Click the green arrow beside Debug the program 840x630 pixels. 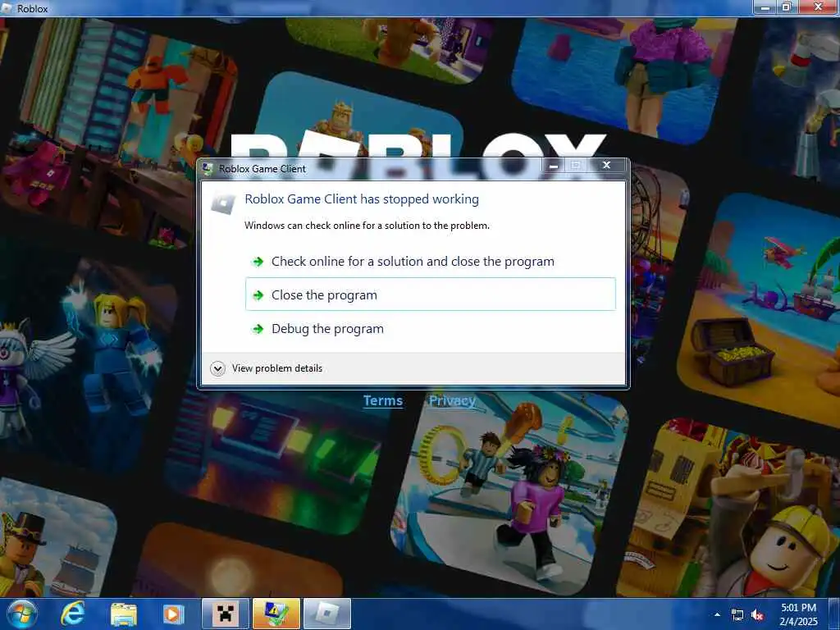tap(258, 329)
